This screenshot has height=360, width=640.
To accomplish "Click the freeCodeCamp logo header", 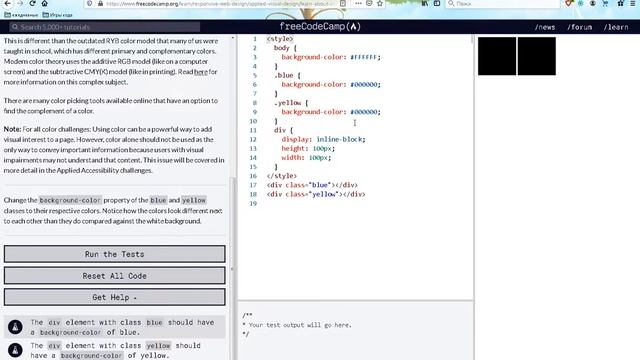I will point(320,27).
